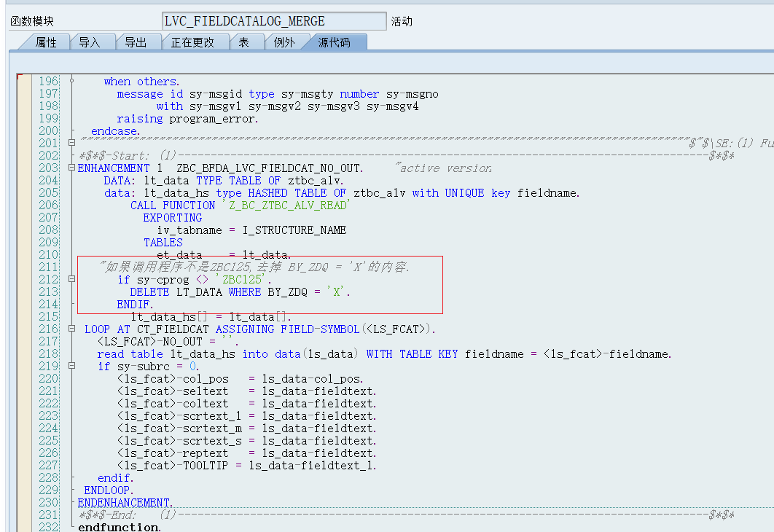Click the <LS_FCAT>-NO_OUT assignment line
Image resolution: width=774 pixels, height=532 pixels.
[x=168, y=342]
